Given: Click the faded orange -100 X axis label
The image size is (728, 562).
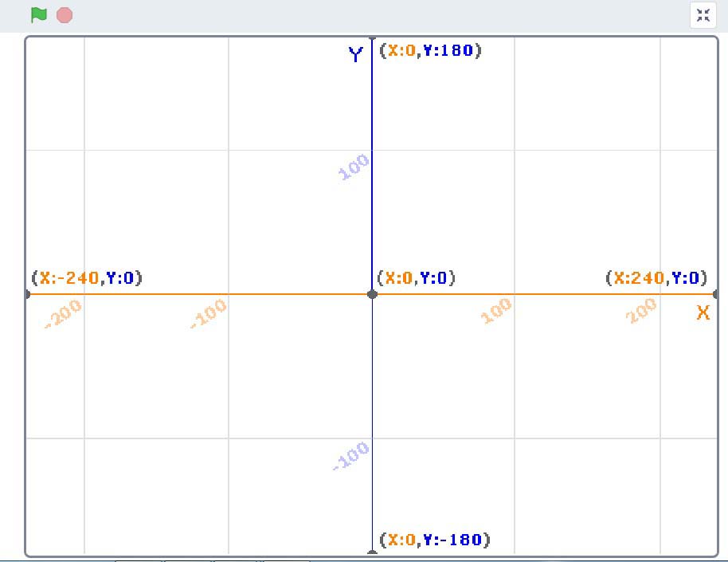Looking at the screenshot, I should click(x=209, y=313).
